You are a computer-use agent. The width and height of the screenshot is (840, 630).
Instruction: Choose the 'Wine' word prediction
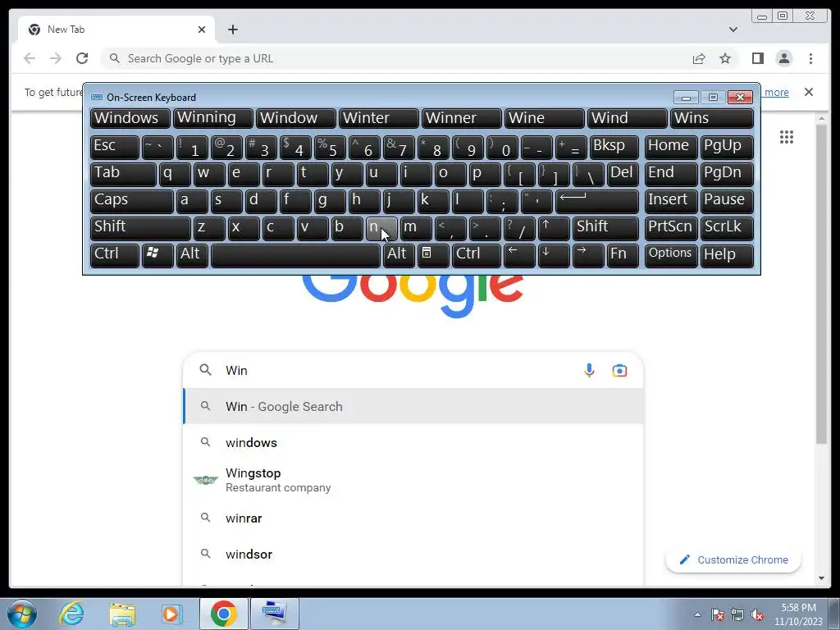pyautogui.click(x=545, y=118)
